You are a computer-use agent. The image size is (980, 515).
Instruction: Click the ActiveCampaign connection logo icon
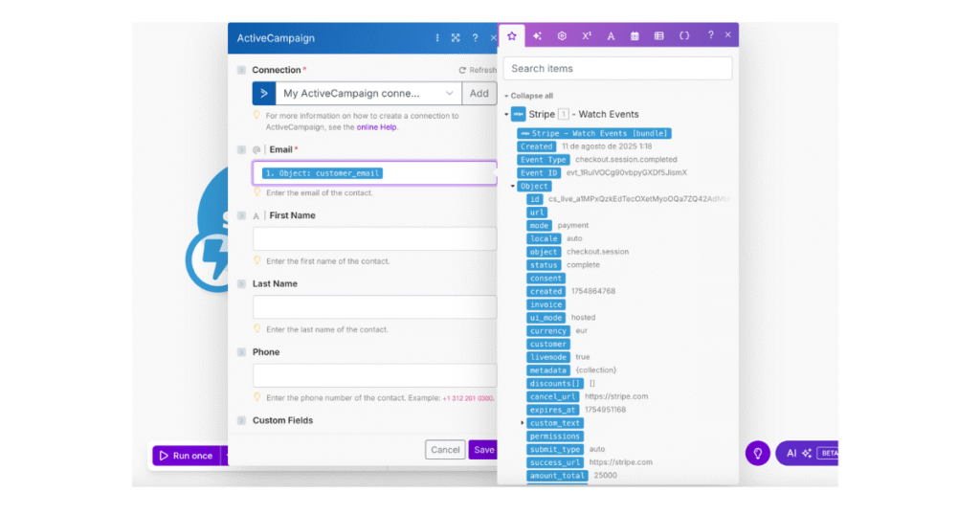click(x=264, y=93)
